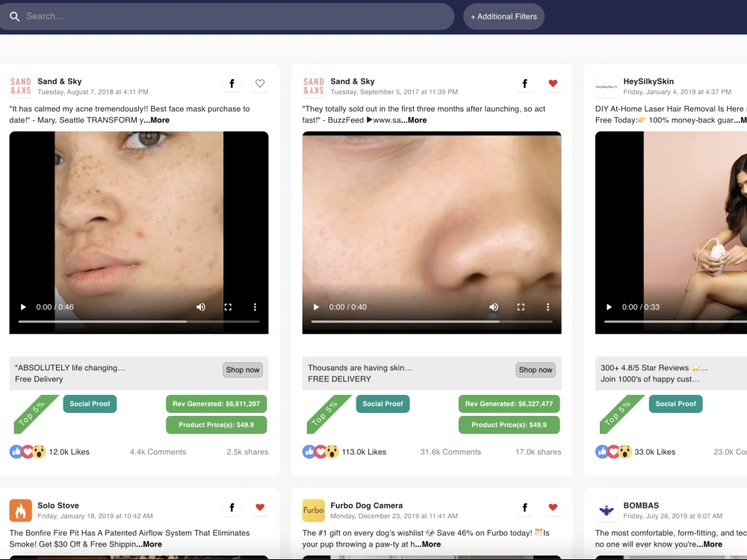Click Rev Generated: $6,327,477 badge

pyautogui.click(x=509, y=404)
